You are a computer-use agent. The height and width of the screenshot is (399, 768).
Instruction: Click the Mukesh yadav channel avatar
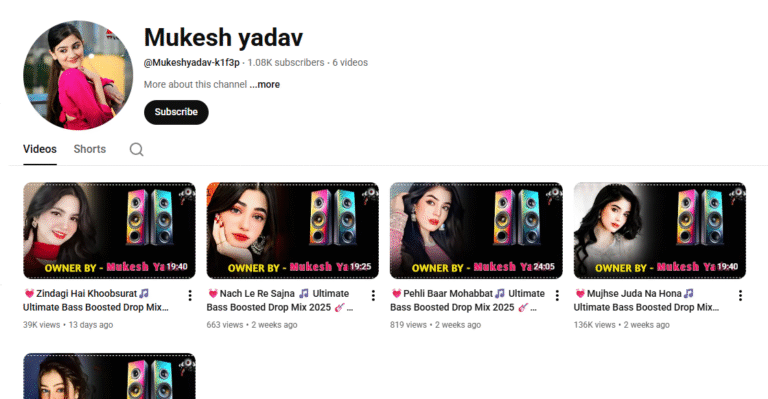click(x=78, y=75)
